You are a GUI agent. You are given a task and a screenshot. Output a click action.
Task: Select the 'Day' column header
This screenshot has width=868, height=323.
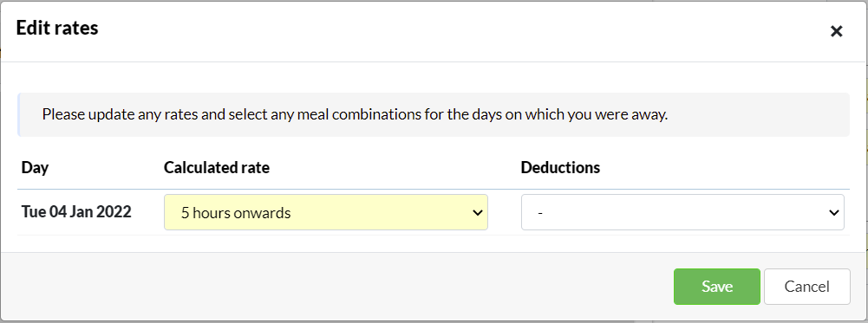(x=35, y=168)
